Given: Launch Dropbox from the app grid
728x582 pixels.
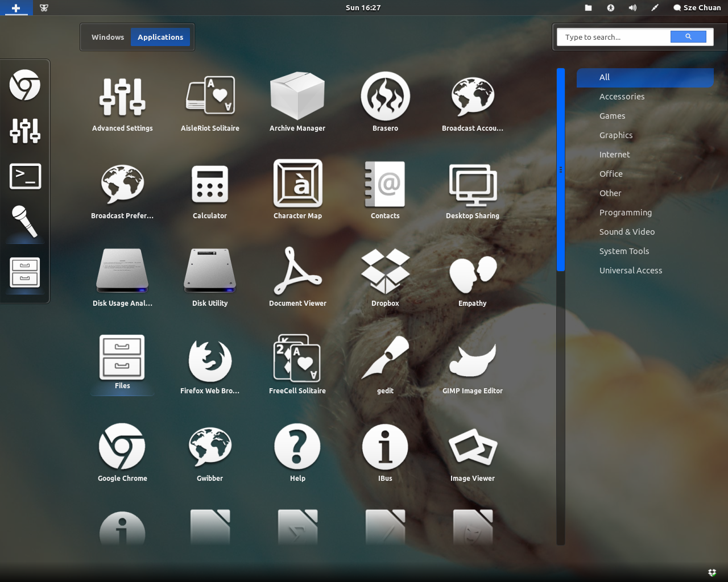Looking at the screenshot, I should pos(385,278).
